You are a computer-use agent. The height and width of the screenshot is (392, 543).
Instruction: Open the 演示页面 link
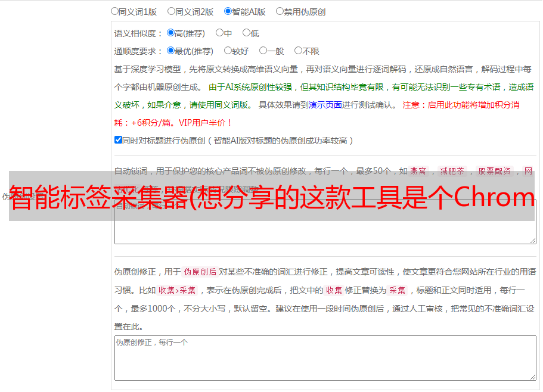325,105
